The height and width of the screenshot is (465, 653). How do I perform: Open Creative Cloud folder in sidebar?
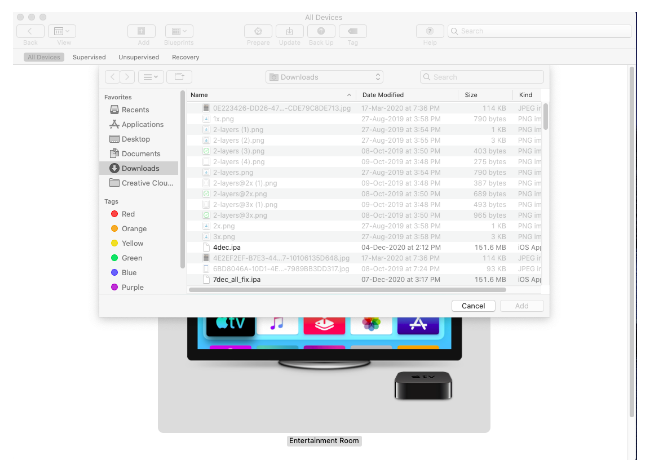point(139,183)
